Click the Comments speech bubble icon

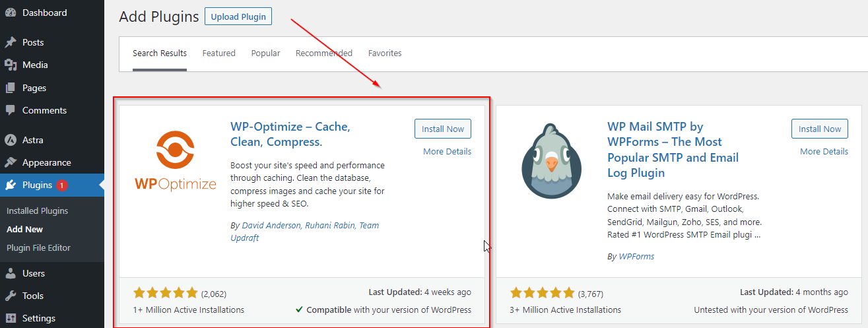(x=11, y=110)
